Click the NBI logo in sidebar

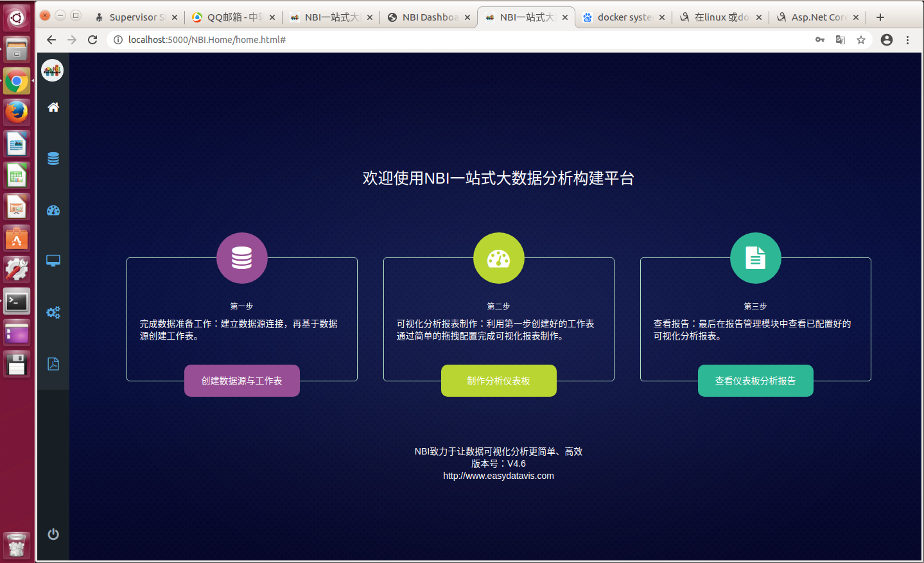point(53,70)
